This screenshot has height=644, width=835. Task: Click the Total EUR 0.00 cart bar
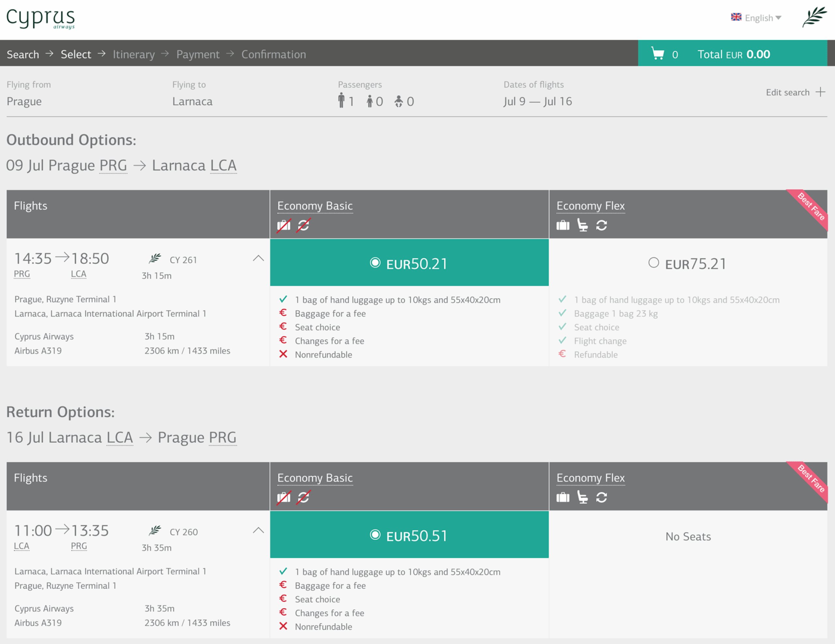coord(733,54)
